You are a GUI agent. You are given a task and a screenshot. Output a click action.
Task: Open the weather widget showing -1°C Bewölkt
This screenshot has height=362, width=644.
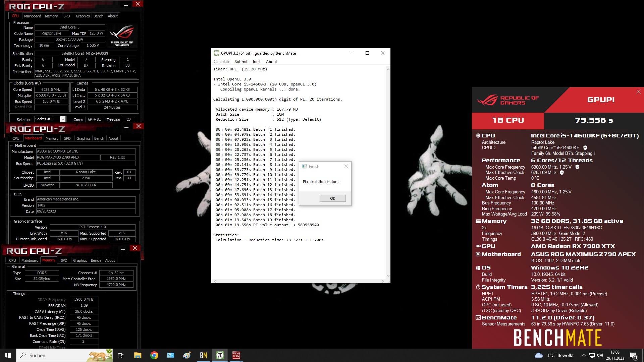(x=554, y=355)
